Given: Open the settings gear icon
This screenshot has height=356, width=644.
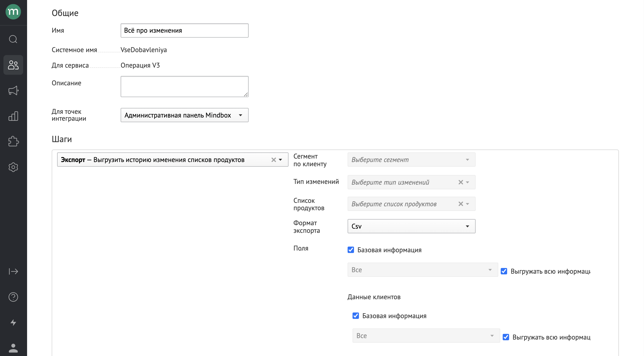Looking at the screenshot, I should coord(13,167).
